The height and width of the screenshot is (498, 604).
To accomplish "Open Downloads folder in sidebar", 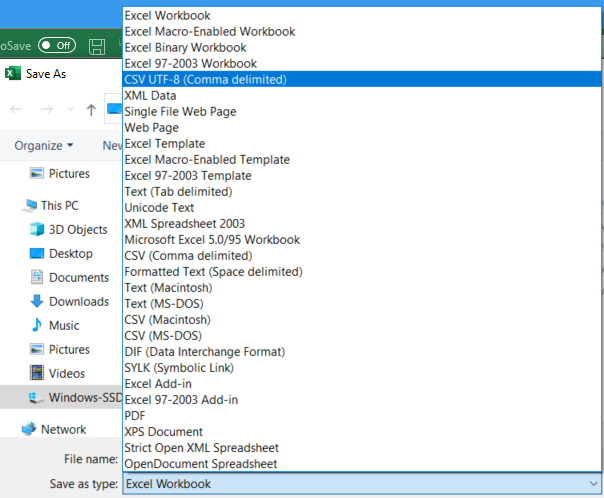I will point(69,302).
